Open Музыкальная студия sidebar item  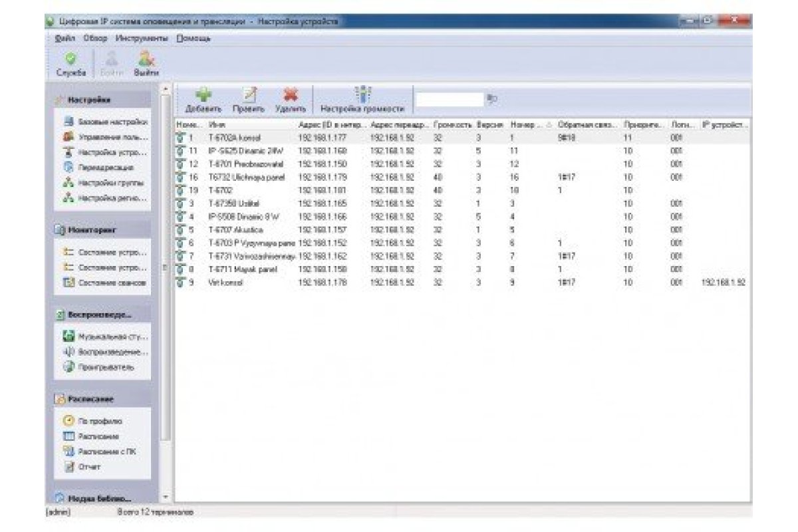click(105, 336)
